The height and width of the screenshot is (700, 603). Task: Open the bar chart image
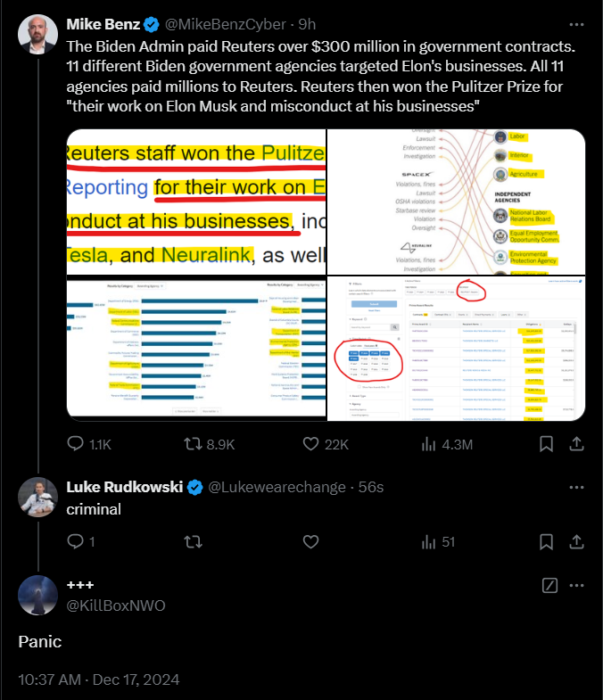[196, 349]
